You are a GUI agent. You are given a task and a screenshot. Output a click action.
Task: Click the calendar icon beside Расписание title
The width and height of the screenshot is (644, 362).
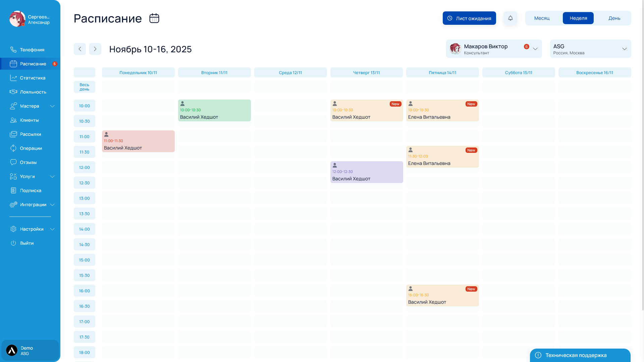(x=154, y=18)
